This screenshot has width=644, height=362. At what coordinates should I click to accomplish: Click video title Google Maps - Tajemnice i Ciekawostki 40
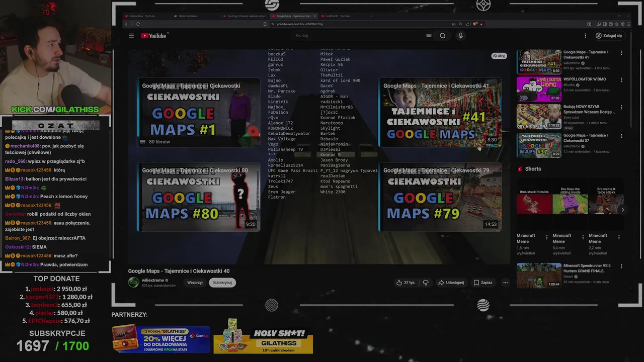click(x=179, y=271)
